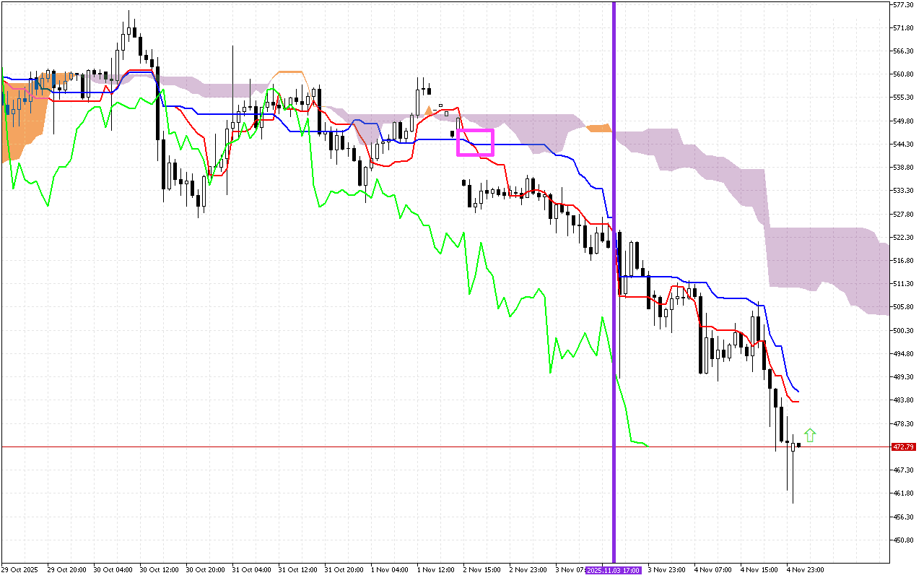
Task: Select the magenta rectangle marker
Action: [475, 142]
